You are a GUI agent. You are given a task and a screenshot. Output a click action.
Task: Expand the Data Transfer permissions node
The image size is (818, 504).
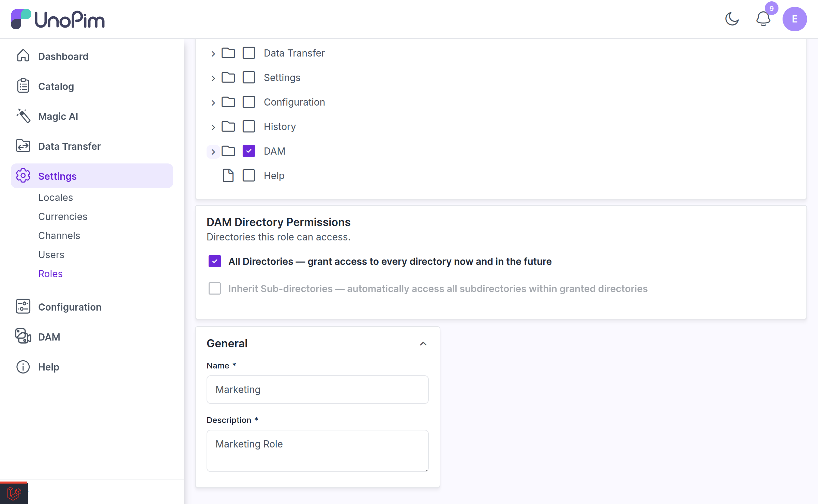[213, 53]
